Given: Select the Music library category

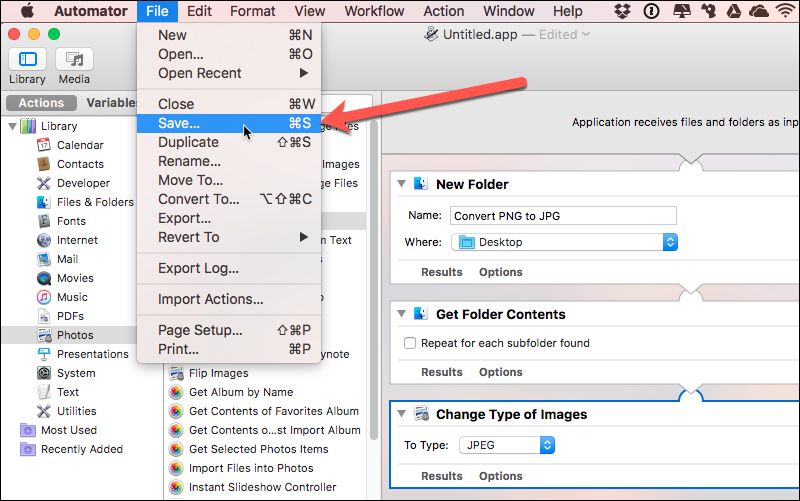Looking at the screenshot, I should tap(71, 297).
